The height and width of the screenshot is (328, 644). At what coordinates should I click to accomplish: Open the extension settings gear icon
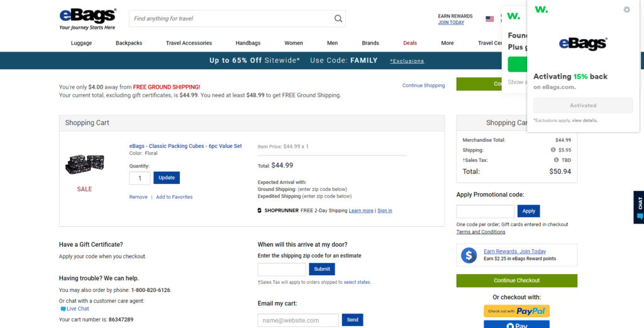click(x=626, y=9)
